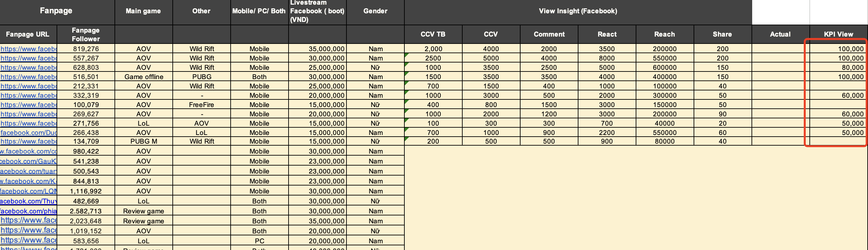Select the 600000 Reach cell
868x250 pixels.
(x=665, y=67)
